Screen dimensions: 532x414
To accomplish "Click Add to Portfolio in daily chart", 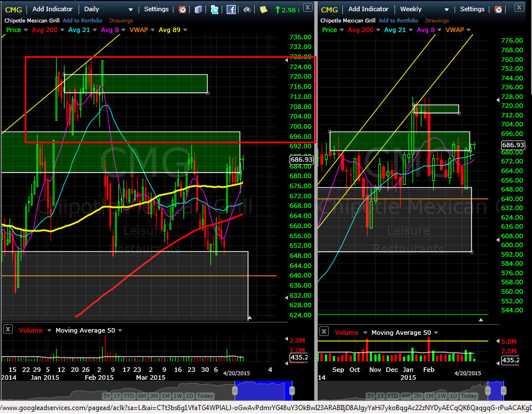I will [82, 21].
